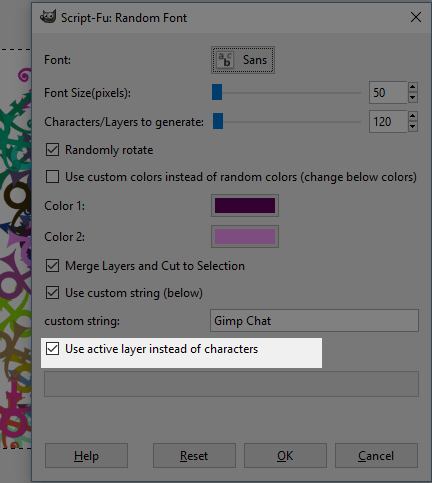This screenshot has width=432, height=483.
Task: Enable Use custom colors checkbox
Action: click(x=53, y=177)
